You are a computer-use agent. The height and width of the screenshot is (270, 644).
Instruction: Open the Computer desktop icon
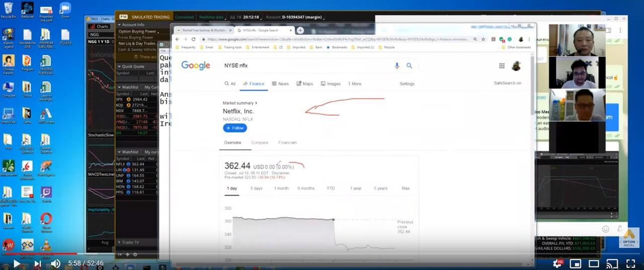point(8,89)
